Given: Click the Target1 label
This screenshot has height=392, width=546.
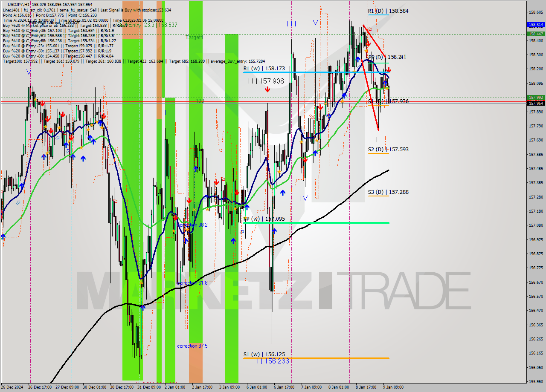Looking at the screenshot, I should pos(195,37).
